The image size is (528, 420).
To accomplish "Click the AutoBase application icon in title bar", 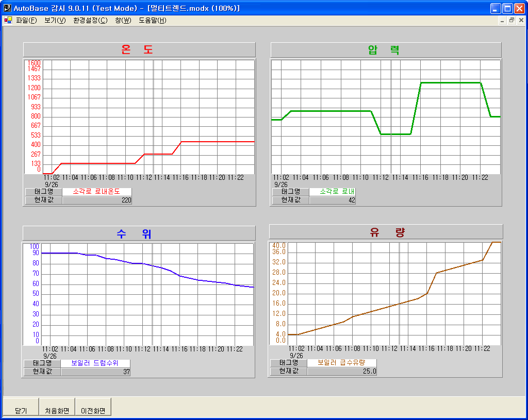I will pyautogui.click(x=7, y=8).
